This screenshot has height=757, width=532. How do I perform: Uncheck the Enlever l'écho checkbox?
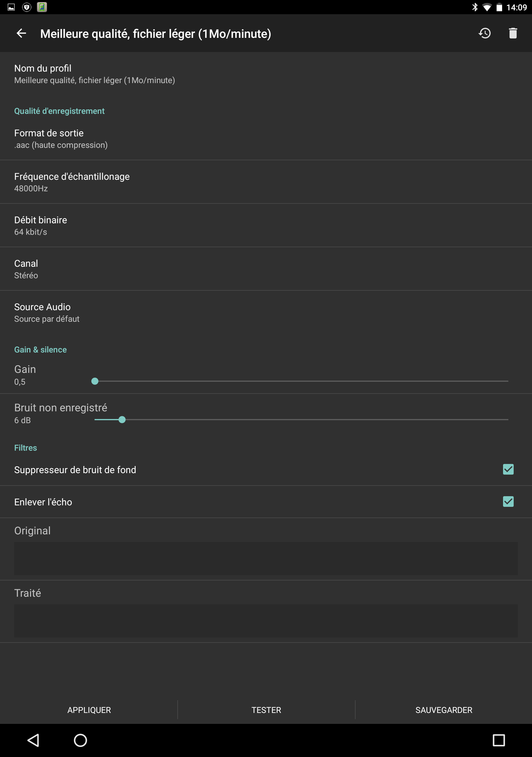[x=508, y=502]
